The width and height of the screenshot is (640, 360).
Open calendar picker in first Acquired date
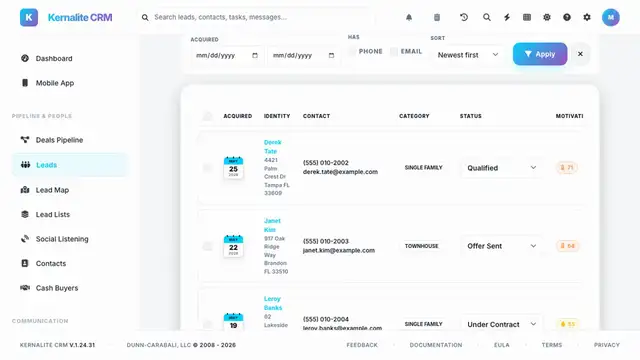(255, 56)
